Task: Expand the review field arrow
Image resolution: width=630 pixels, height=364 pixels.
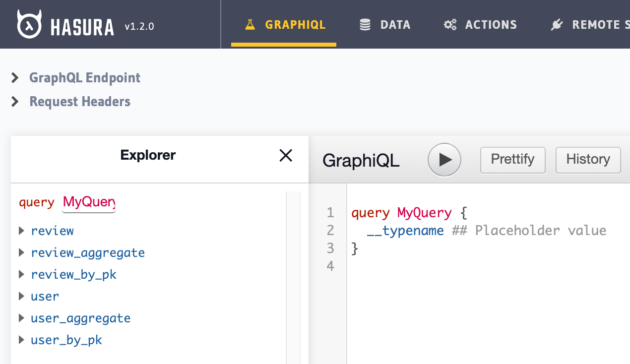Action: click(21, 231)
